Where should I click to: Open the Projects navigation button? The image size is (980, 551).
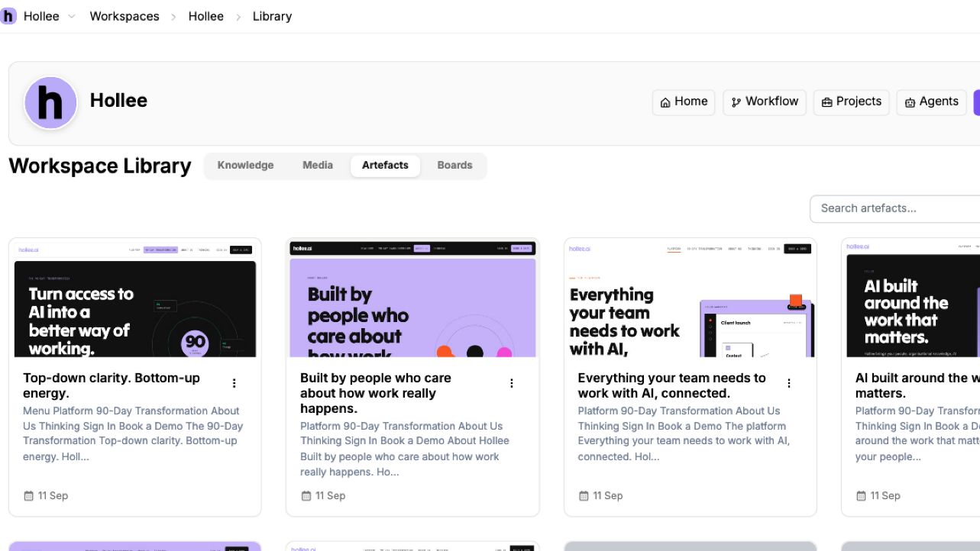point(852,102)
